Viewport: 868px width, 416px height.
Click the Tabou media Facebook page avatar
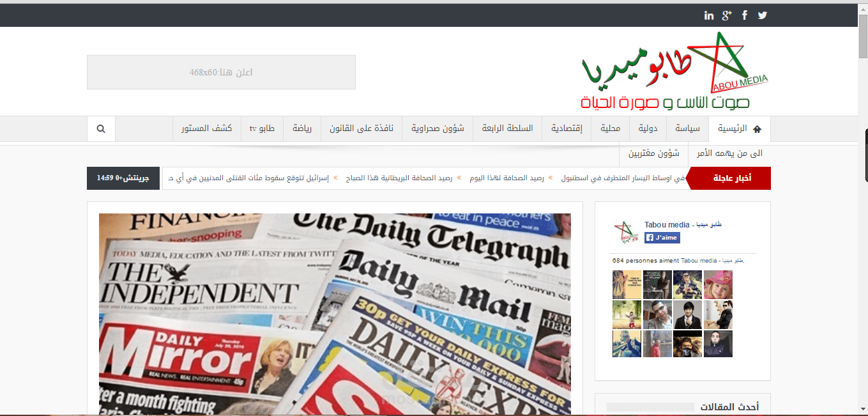click(x=627, y=232)
